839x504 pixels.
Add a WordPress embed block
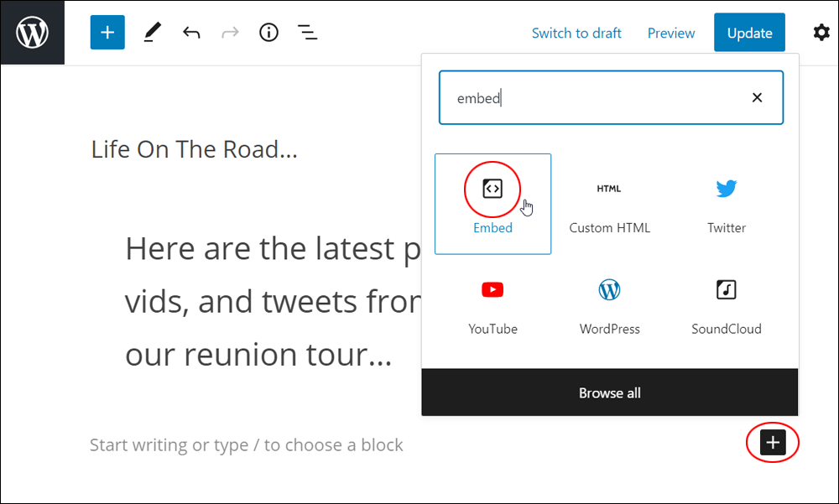(609, 305)
